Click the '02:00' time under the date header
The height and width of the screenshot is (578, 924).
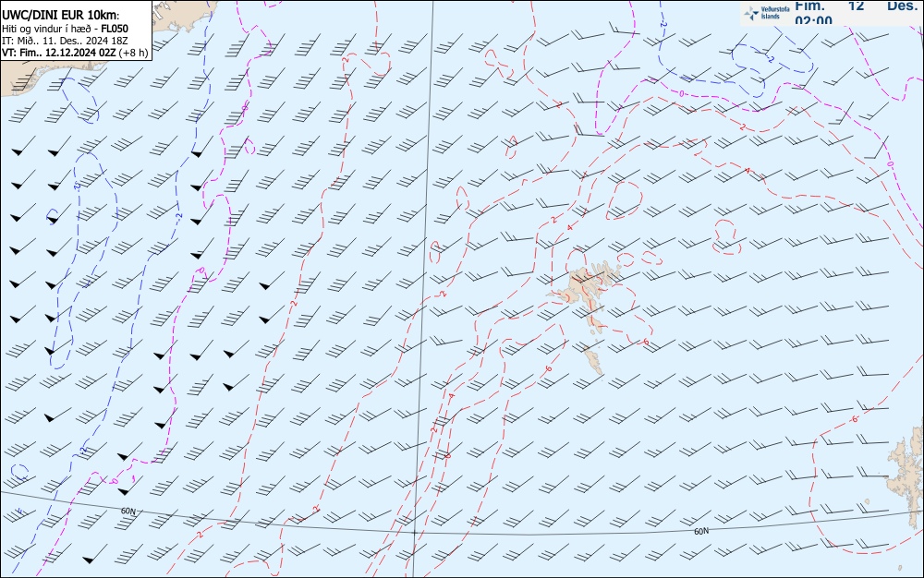tap(813, 20)
